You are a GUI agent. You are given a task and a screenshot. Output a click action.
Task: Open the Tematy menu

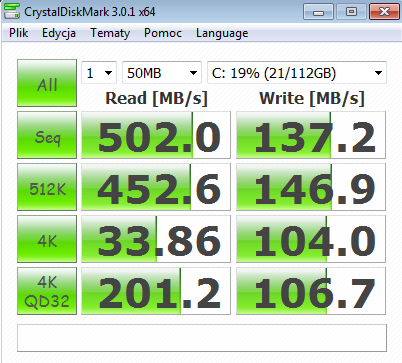tap(110, 33)
